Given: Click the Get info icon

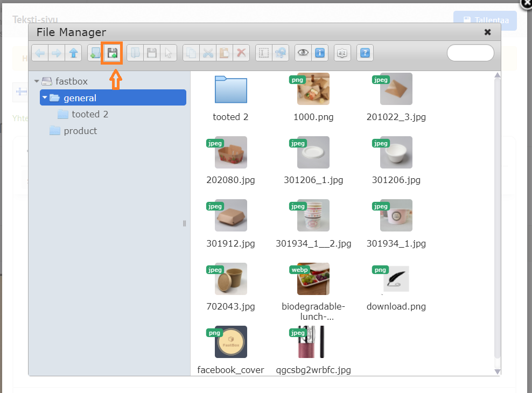Looking at the screenshot, I should point(320,53).
